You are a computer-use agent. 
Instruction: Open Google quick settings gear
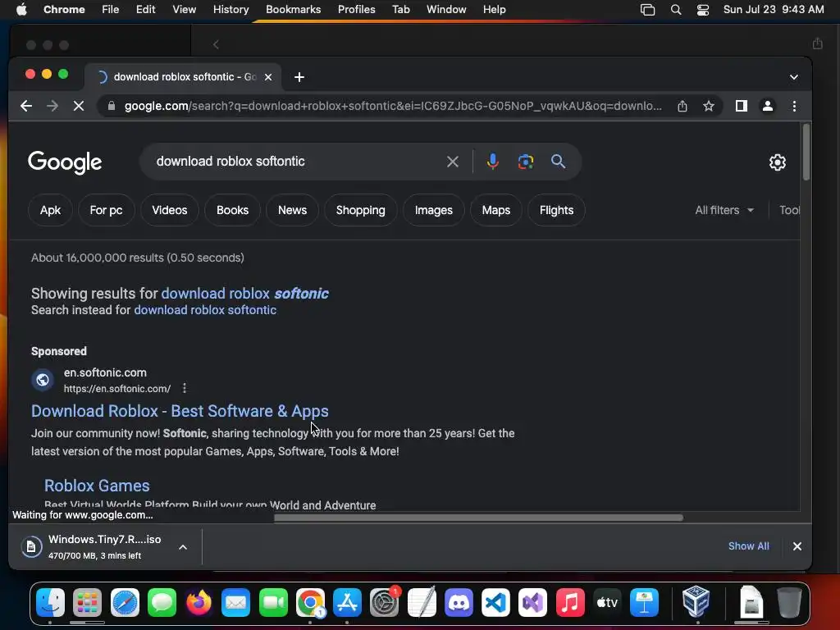[778, 162]
